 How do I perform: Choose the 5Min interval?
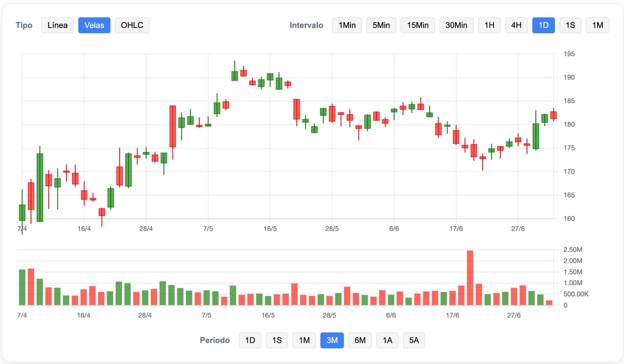(381, 25)
